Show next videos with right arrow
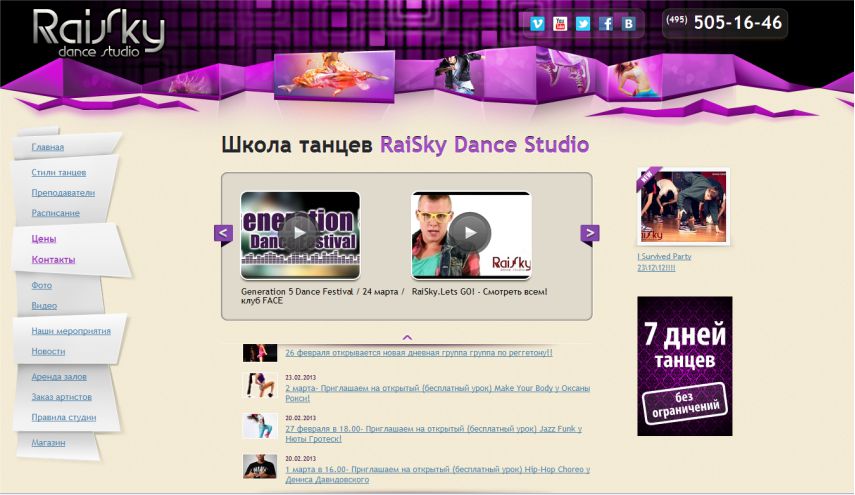The image size is (855, 495). 589,233
